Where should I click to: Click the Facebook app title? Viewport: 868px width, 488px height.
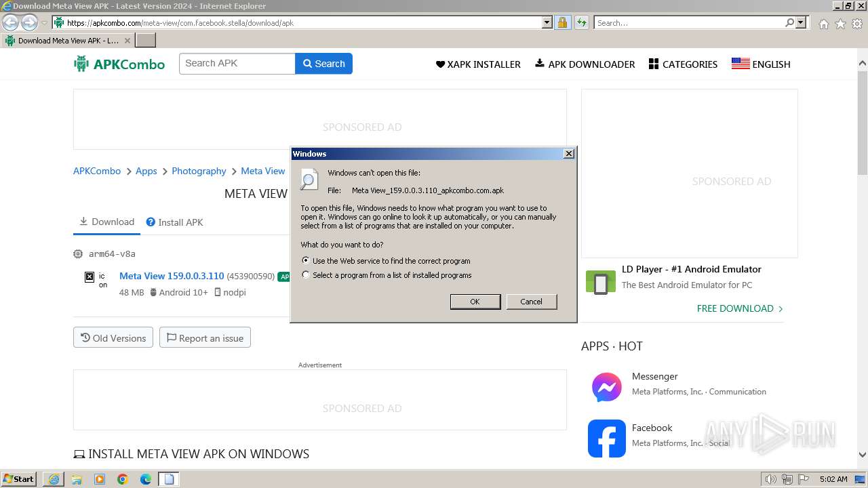click(652, 428)
